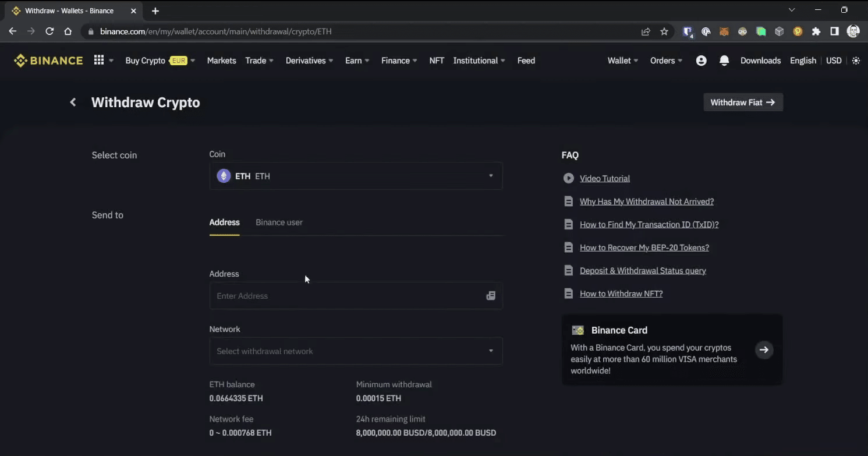This screenshot has width=868, height=456.
Task: Expand the Coin ETH dropdown
Action: [x=356, y=176]
